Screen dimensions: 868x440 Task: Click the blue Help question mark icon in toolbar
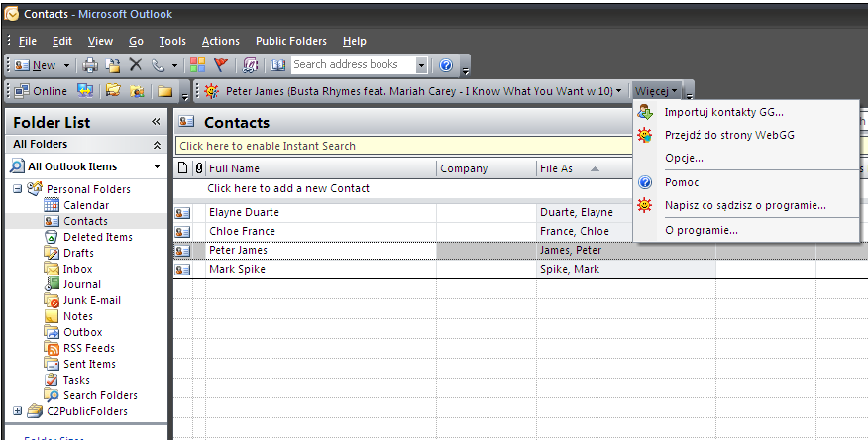pyautogui.click(x=446, y=65)
